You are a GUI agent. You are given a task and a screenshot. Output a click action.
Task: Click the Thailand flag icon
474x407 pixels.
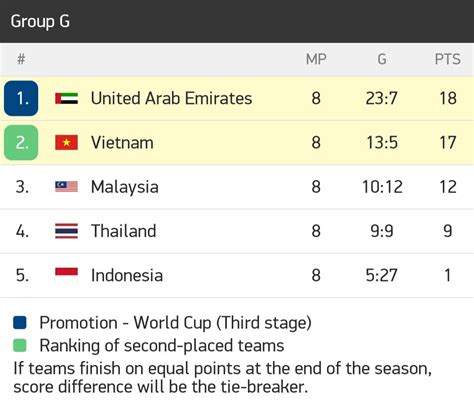click(66, 231)
